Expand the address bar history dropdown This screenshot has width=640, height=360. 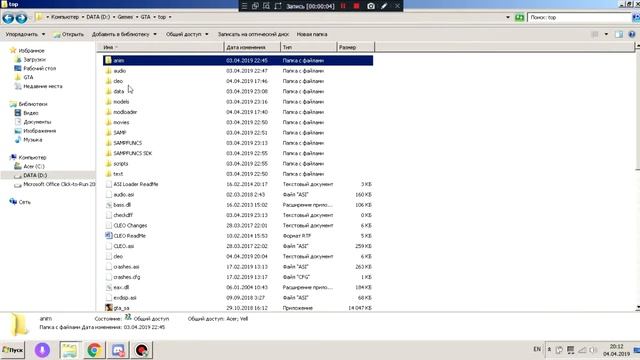(508, 18)
